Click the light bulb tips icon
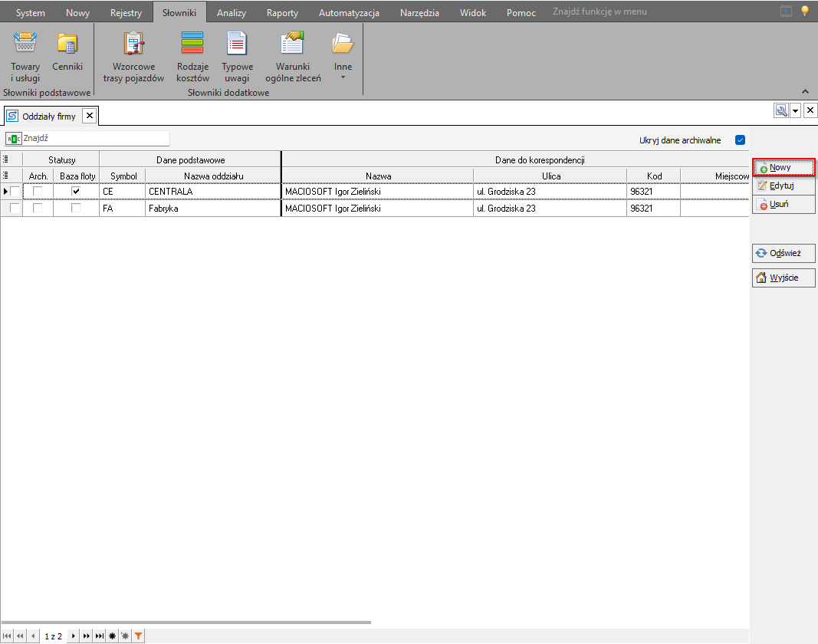Screen dimensions: 818x644 pyautogui.click(x=805, y=11)
